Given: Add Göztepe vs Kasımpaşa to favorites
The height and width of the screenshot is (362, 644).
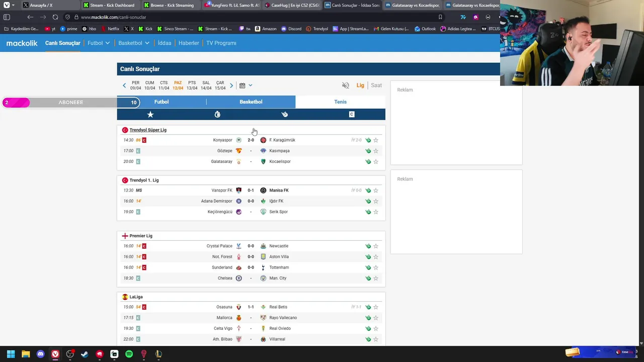Looking at the screenshot, I should coord(376,151).
